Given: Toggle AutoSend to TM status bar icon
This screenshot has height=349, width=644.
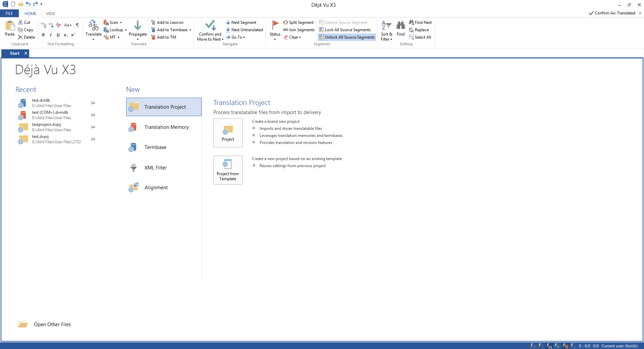Looking at the screenshot, I should (x=565, y=346).
